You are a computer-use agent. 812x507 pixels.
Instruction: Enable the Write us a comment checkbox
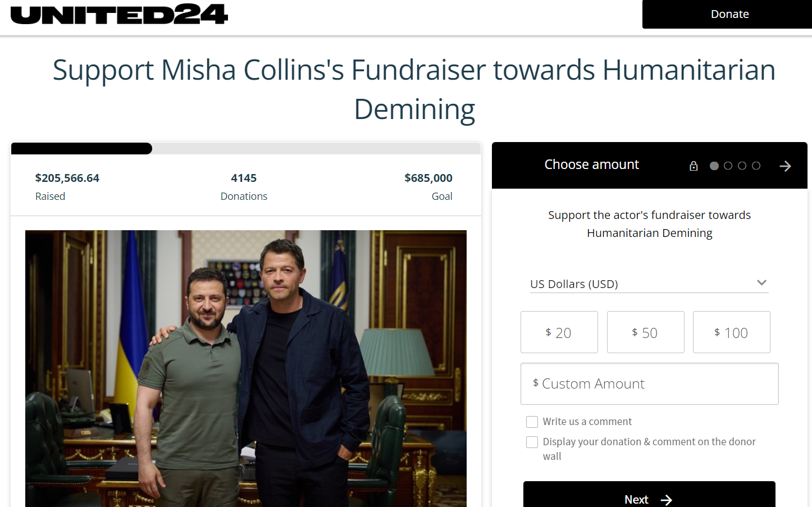click(532, 422)
